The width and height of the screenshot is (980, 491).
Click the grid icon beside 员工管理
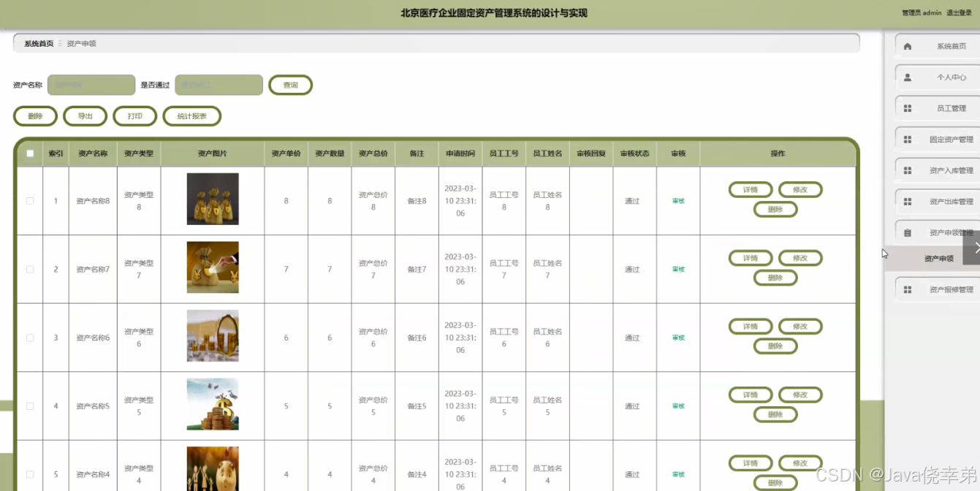[908, 108]
